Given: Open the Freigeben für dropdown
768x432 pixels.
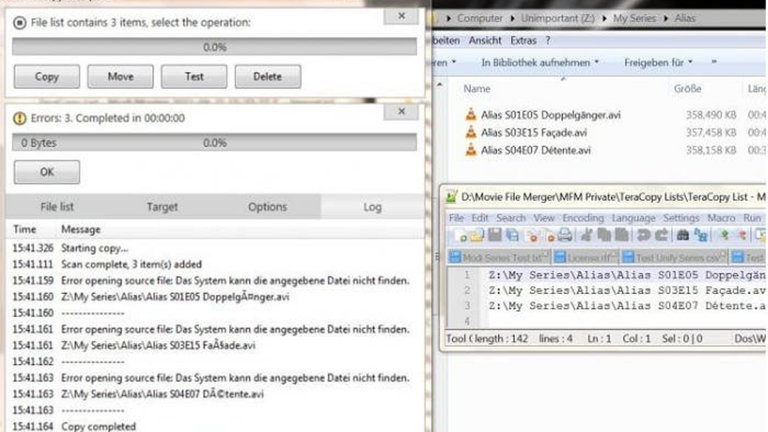Looking at the screenshot, I should 662,62.
